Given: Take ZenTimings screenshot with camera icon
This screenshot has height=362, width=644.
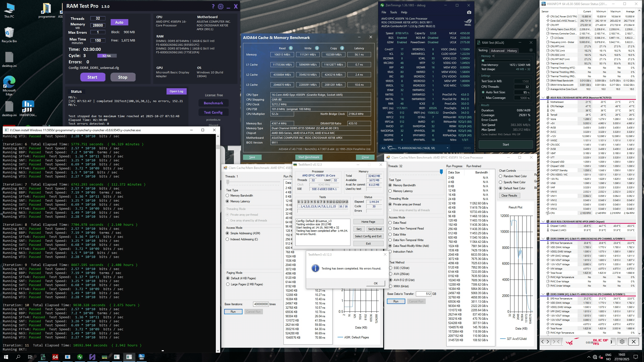Looking at the screenshot, I should point(469,12).
